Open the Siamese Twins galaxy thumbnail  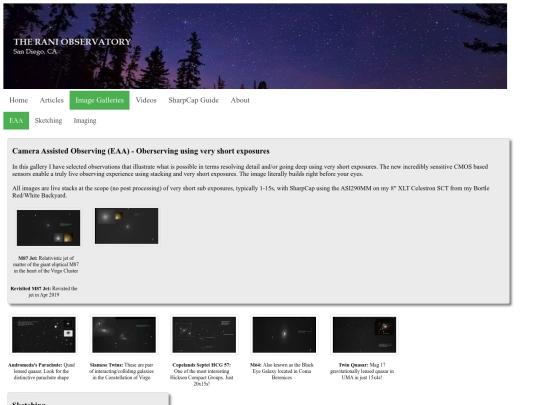coord(124,335)
